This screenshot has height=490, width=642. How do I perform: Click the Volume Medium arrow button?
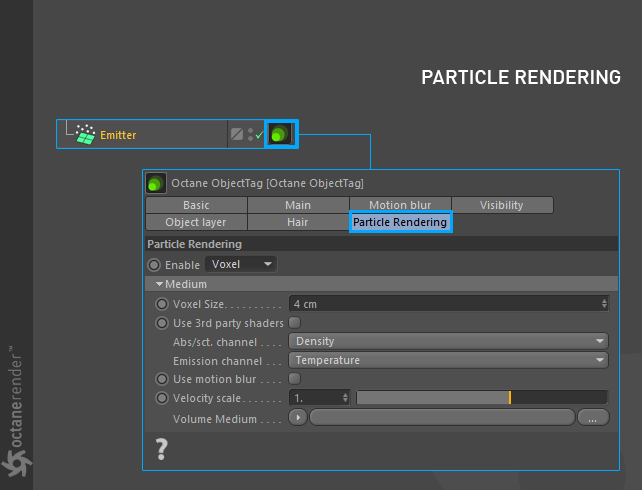(298, 418)
